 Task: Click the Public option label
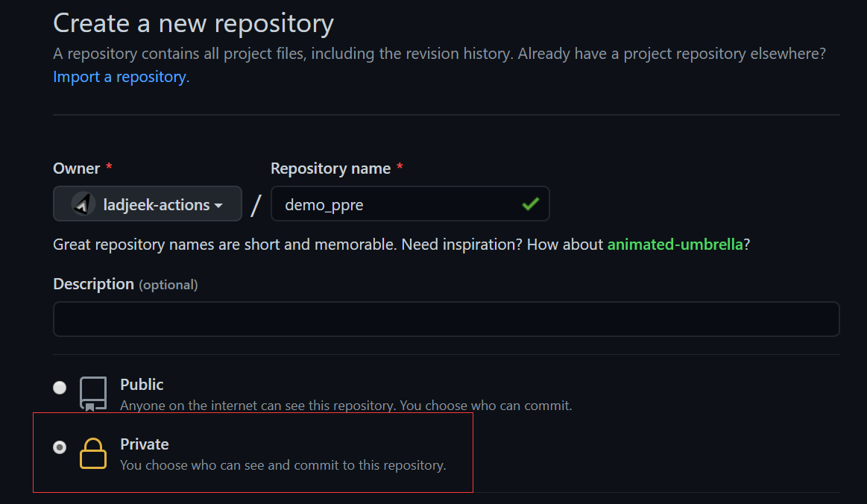[x=142, y=385]
